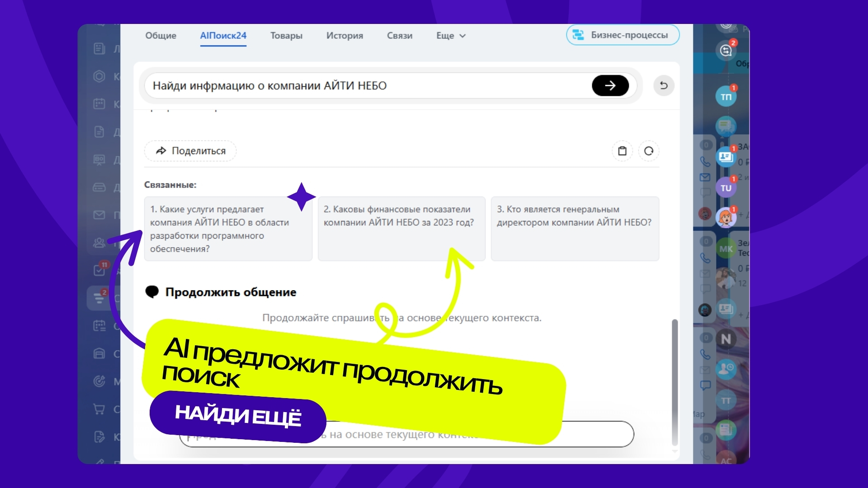Screen dimensions: 868x488
Task: Click the blue envelope icon on first deal card
Action: pyautogui.click(x=705, y=178)
